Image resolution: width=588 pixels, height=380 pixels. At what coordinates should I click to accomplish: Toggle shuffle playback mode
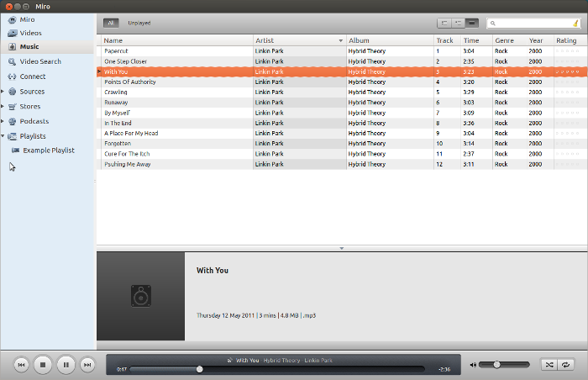coord(548,365)
